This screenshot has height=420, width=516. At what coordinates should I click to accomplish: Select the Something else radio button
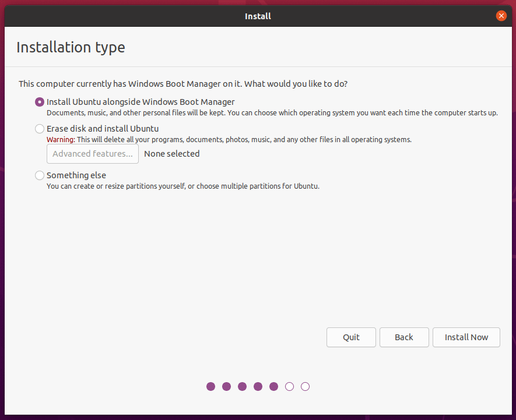pyautogui.click(x=40, y=175)
